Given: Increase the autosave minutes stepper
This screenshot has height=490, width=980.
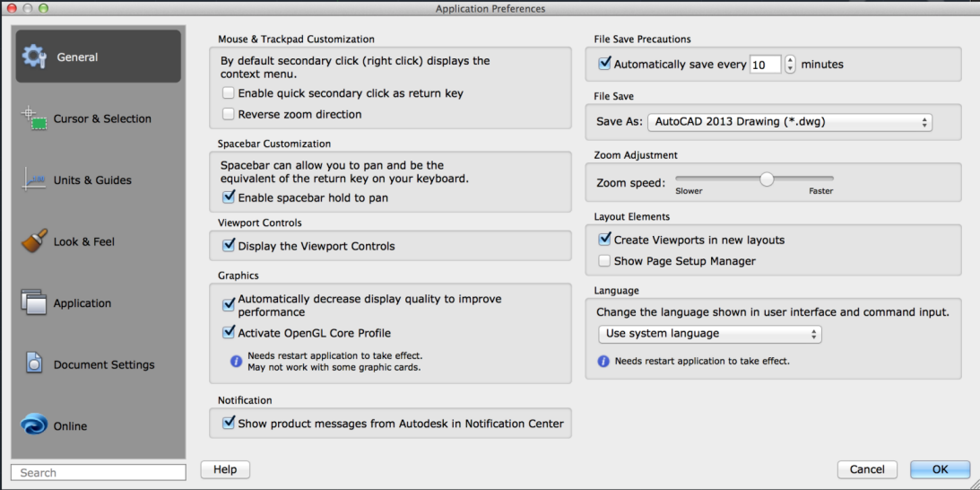Looking at the screenshot, I should 789,60.
